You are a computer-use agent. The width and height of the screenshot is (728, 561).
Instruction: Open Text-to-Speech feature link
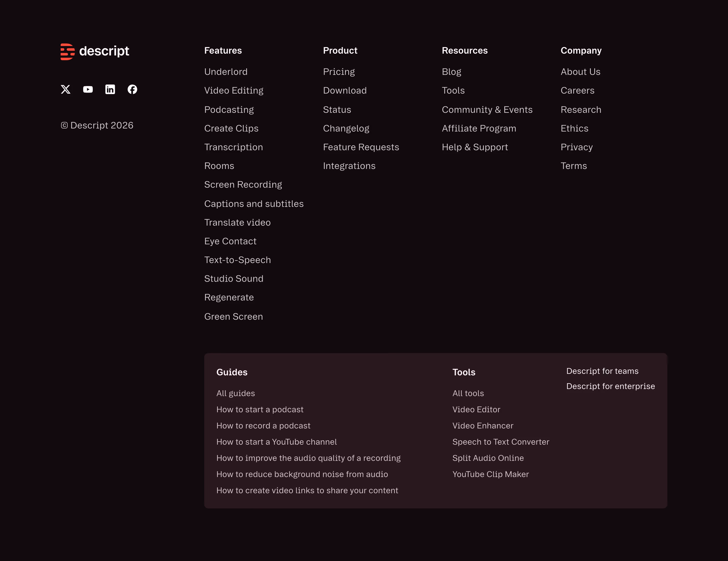click(x=238, y=260)
